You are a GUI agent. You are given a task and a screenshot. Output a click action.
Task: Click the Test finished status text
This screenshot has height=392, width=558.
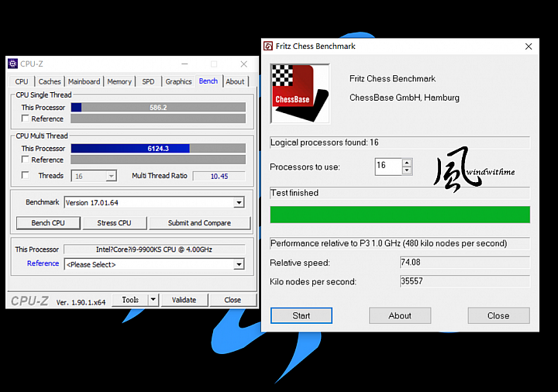click(x=294, y=193)
